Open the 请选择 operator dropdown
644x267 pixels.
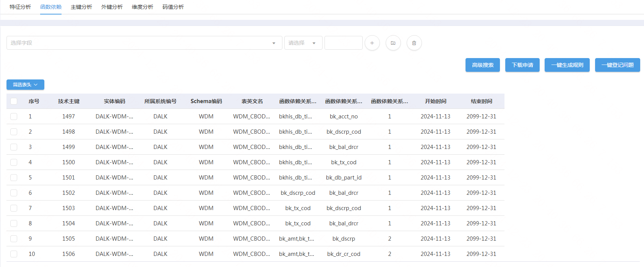(x=303, y=43)
